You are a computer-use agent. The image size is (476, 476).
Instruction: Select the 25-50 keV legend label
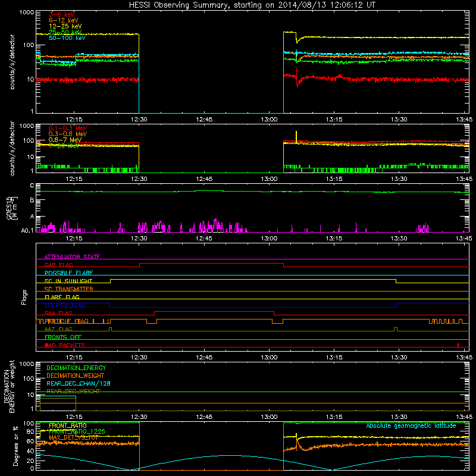coord(65,32)
